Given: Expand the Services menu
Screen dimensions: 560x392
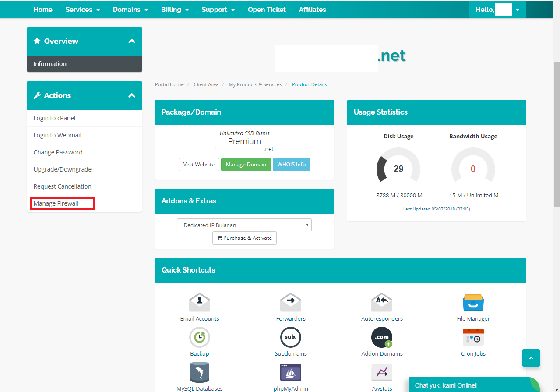Looking at the screenshot, I should (x=83, y=10).
